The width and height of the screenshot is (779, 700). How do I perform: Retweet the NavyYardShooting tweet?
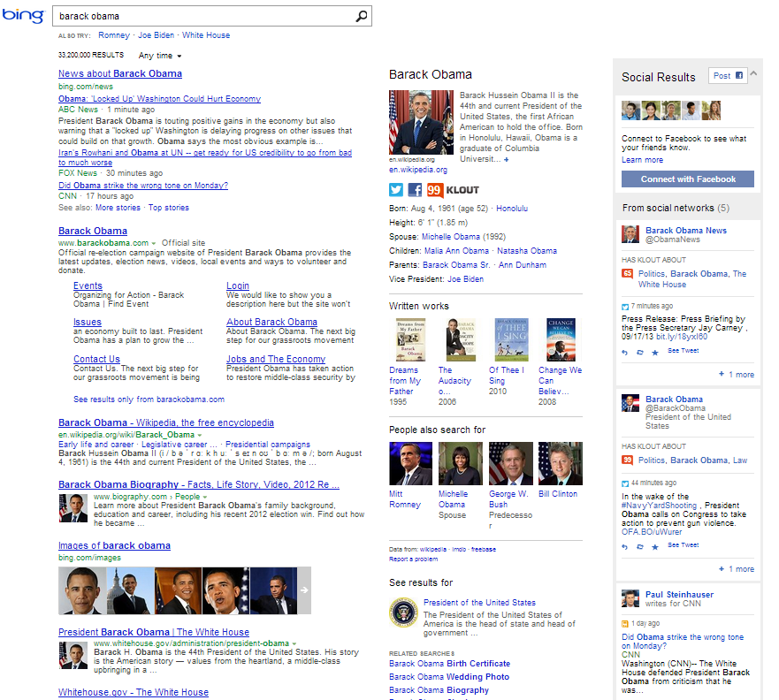pos(640,547)
